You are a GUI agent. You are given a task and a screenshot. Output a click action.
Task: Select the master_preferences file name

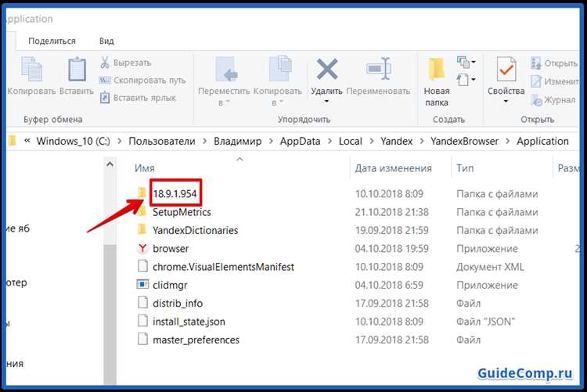click(x=196, y=340)
